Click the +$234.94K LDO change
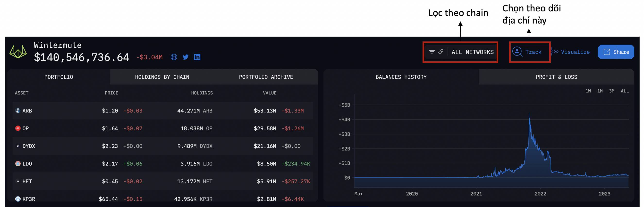The height and width of the screenshot is (207, 644). [296, 164]
